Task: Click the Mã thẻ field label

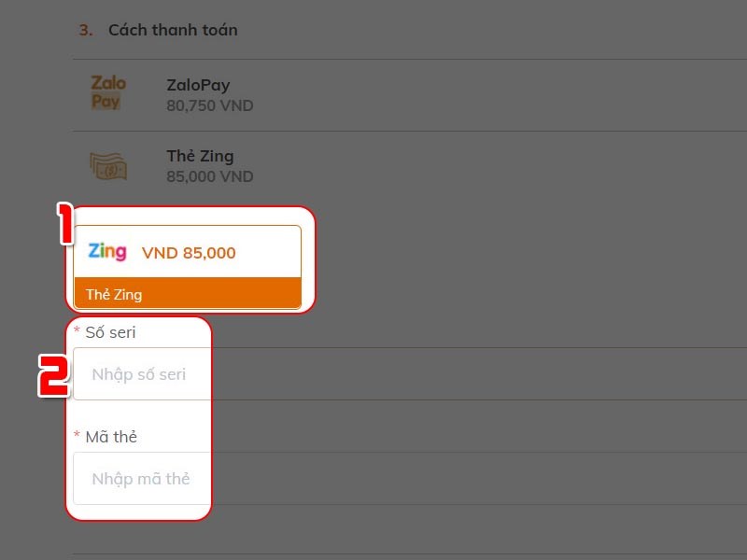Action: [x=111, y=436]
